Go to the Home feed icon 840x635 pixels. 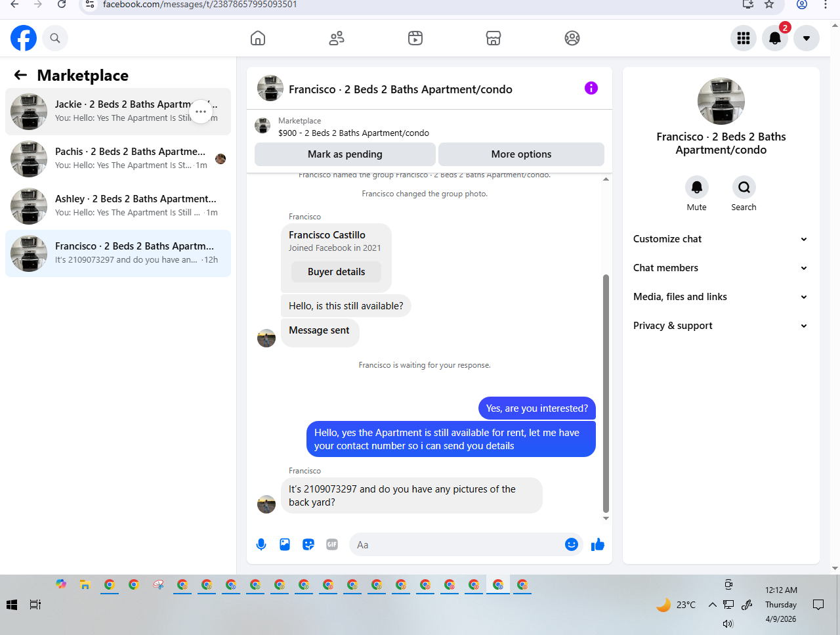[258, 38]
